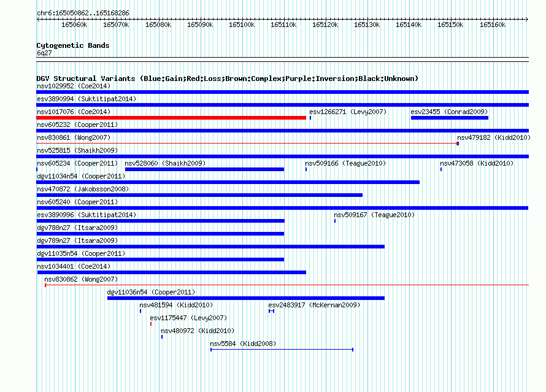546x392 pixels.
Task: Click the 165100k ruler tick label
Action: pyautogui.click(x=242, y=25)
